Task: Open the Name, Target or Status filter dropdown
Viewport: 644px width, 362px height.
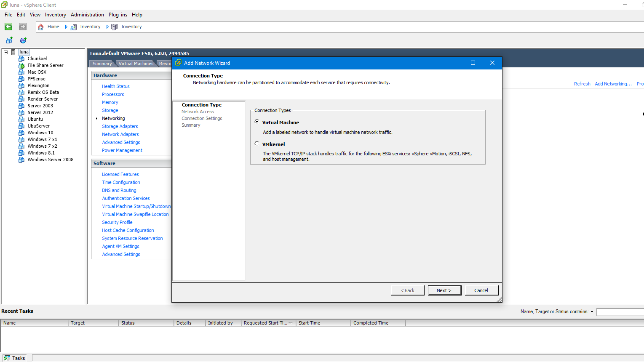Action: 592,312
